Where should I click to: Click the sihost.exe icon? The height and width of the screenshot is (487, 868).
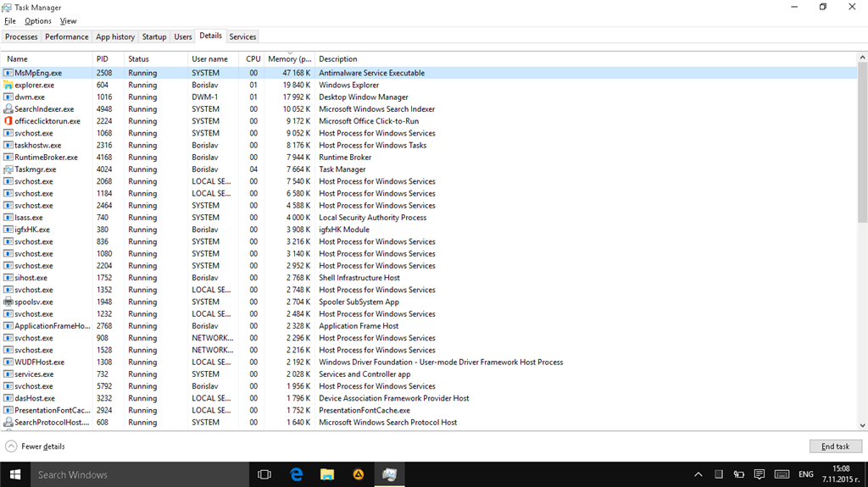pos(8,278)
